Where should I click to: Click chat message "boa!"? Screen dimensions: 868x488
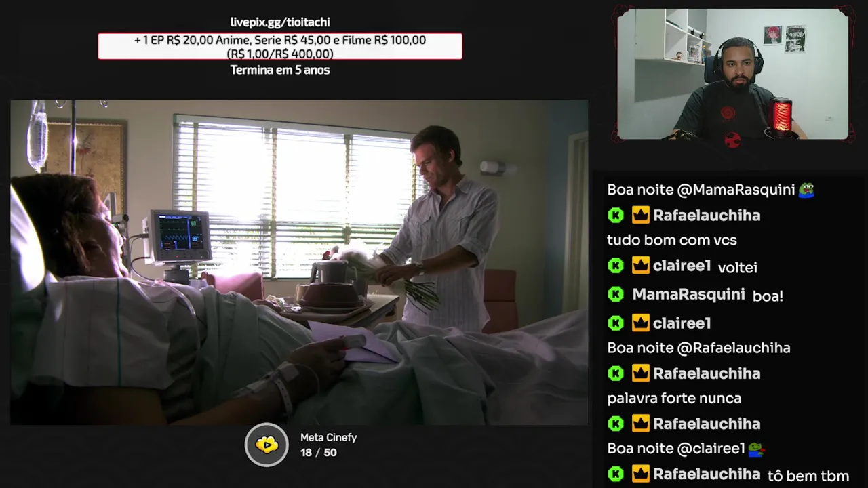pos(768,296)
